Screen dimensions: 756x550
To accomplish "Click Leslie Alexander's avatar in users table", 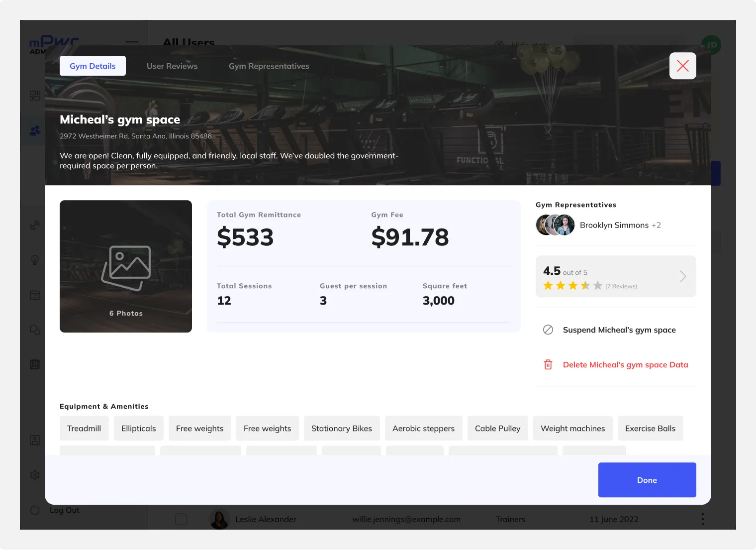I will [x=219, y=519].
